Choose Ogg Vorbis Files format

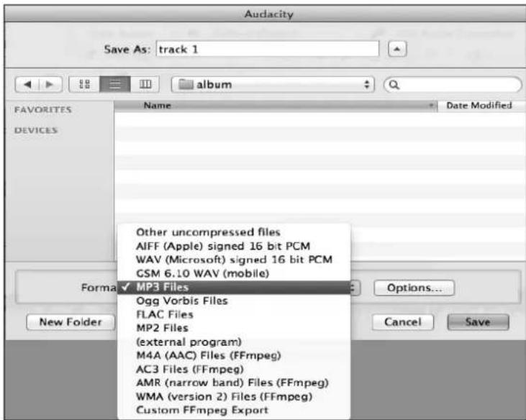[234, 301]
